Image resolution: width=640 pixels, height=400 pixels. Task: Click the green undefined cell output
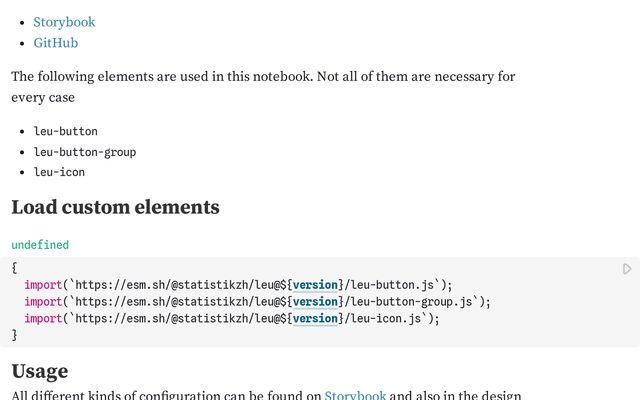pos(40,245)
